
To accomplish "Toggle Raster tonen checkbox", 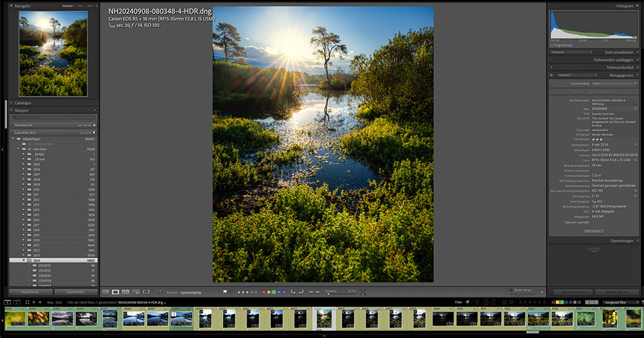I will click(x=511, y=290).
